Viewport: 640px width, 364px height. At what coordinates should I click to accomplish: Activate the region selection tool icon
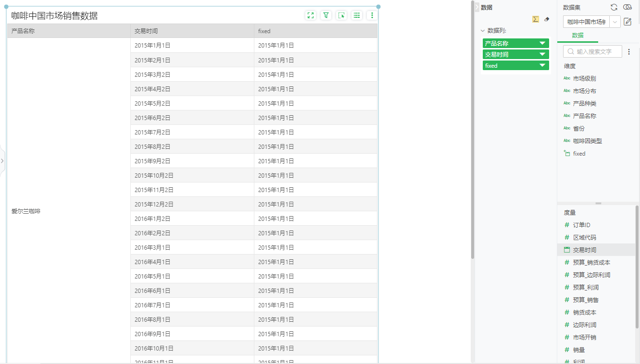coord(341,15)
